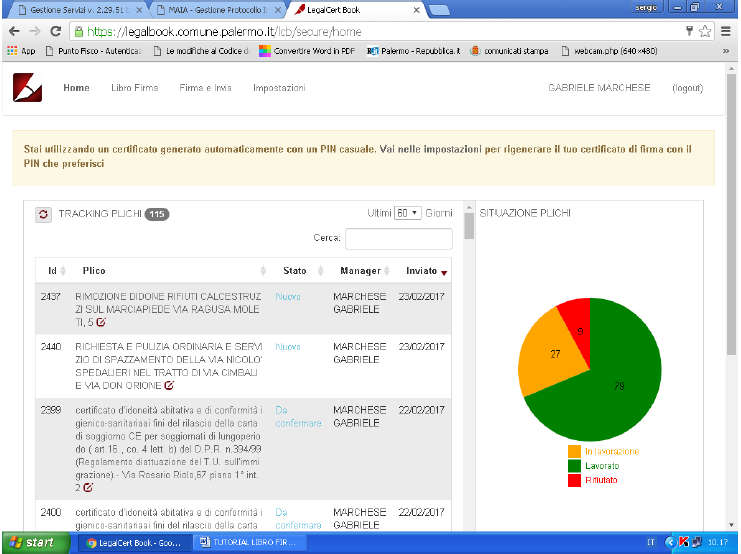Go back with browser back arrow
The height and width of the screenshot is (554, 741).
[14, 32]
